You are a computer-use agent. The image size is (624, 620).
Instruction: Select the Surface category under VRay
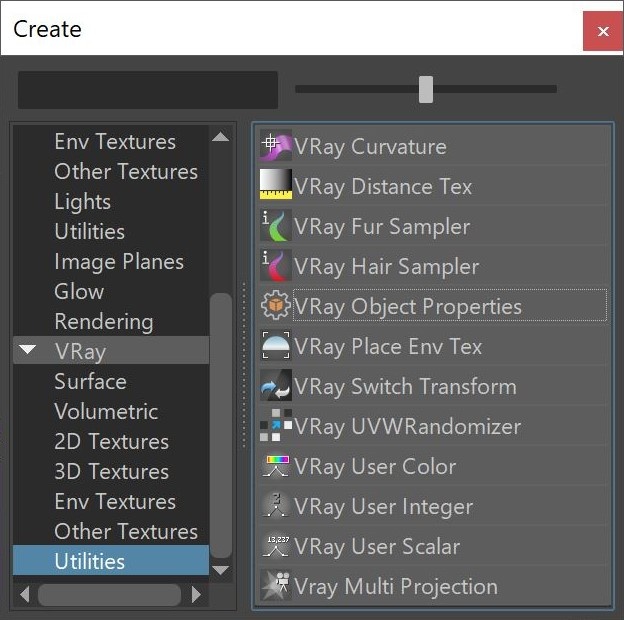click(90, 381)
